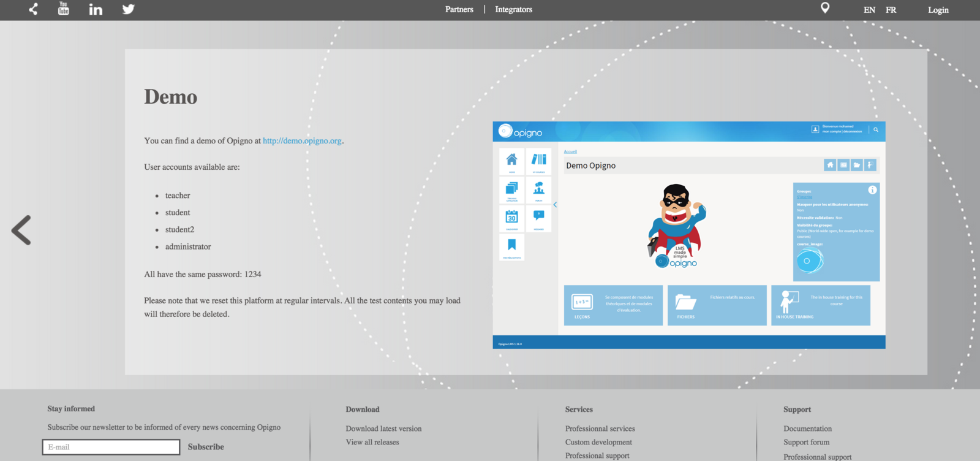The image size is (980, 461).
Task: Open Documentation link
Action: pyautogui.click(x=807, y=429)
